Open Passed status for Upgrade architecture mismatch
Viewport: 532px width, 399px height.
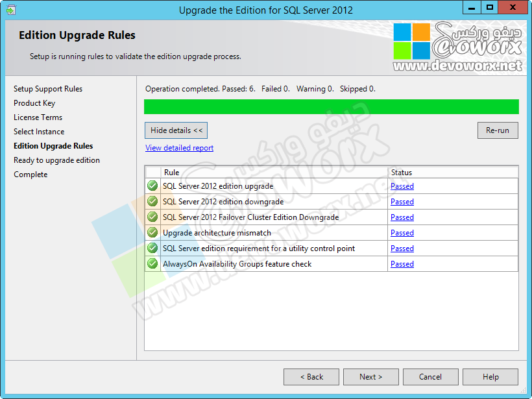coord(402,233)
